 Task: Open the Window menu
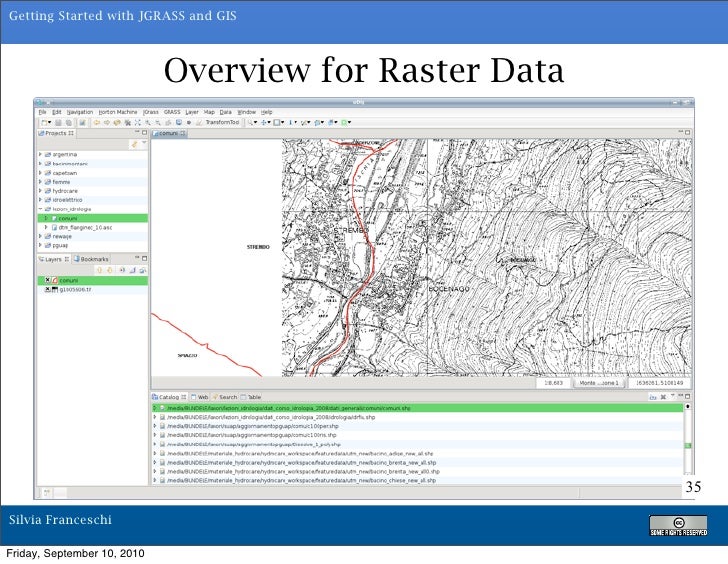click(x=247, y=112)
